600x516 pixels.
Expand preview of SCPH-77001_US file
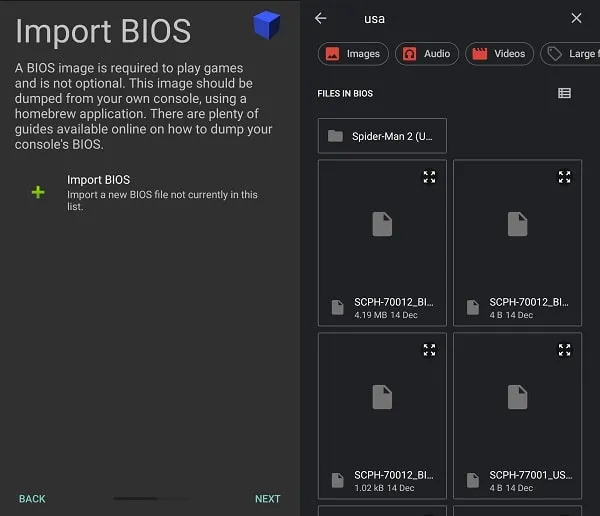click(x=564, y=350)
